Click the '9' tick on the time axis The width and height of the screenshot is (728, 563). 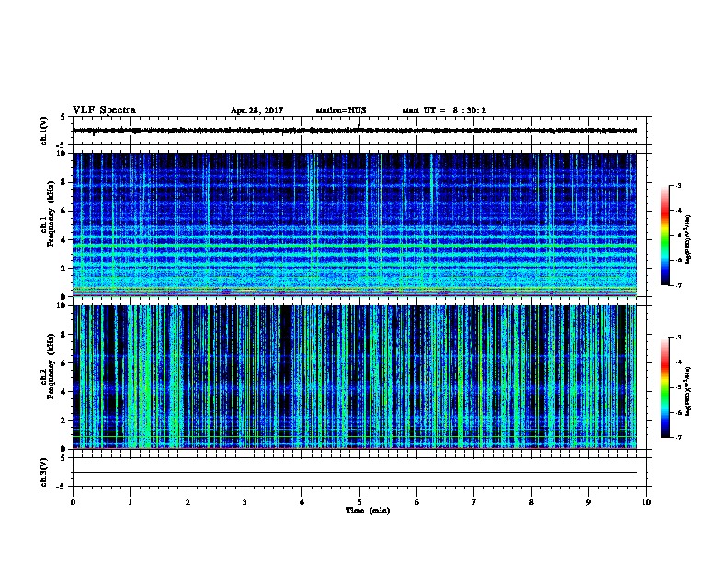coord(588,502)
